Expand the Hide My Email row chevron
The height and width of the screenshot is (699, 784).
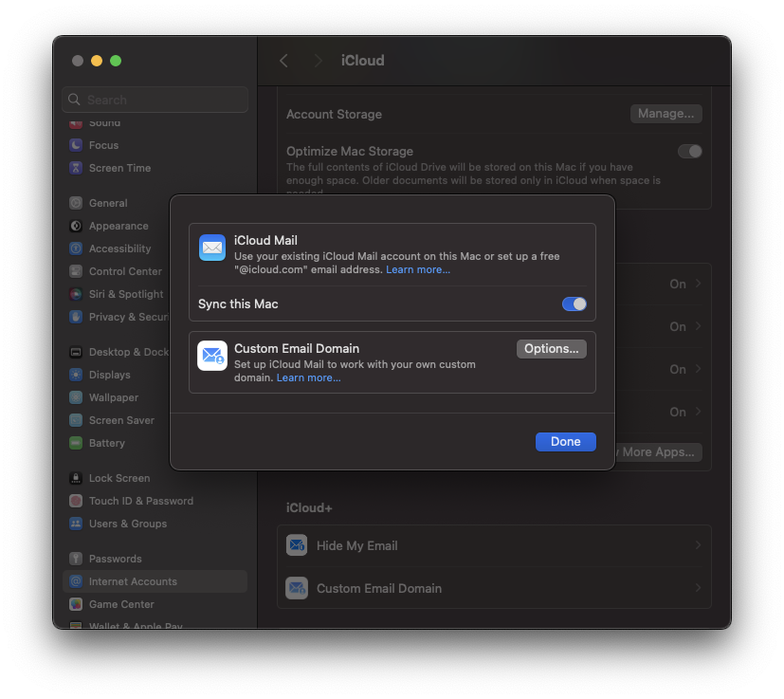click(698, 545)
